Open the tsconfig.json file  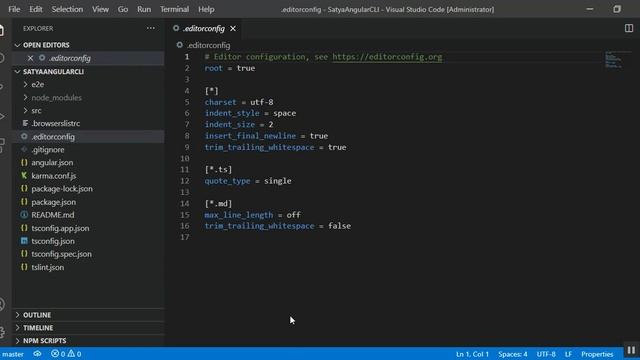pyautogui.click(x=53, y=241)
